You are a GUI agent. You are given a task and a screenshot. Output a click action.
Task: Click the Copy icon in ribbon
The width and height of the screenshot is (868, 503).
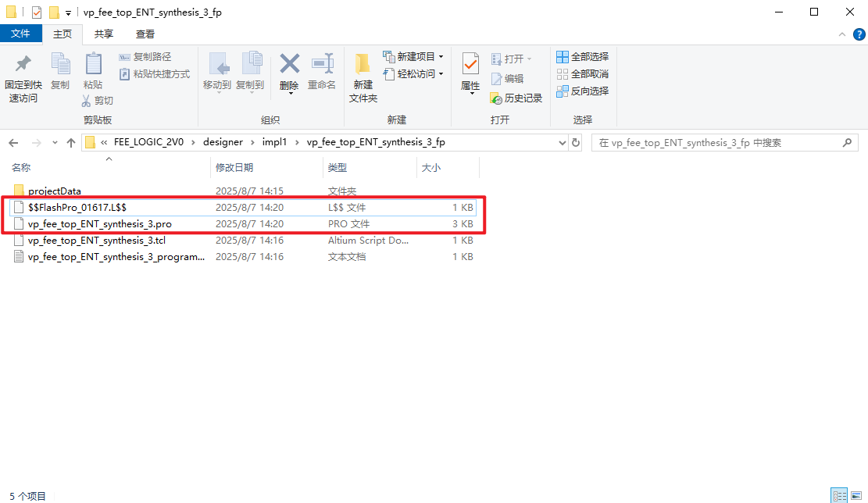point(60,63)
